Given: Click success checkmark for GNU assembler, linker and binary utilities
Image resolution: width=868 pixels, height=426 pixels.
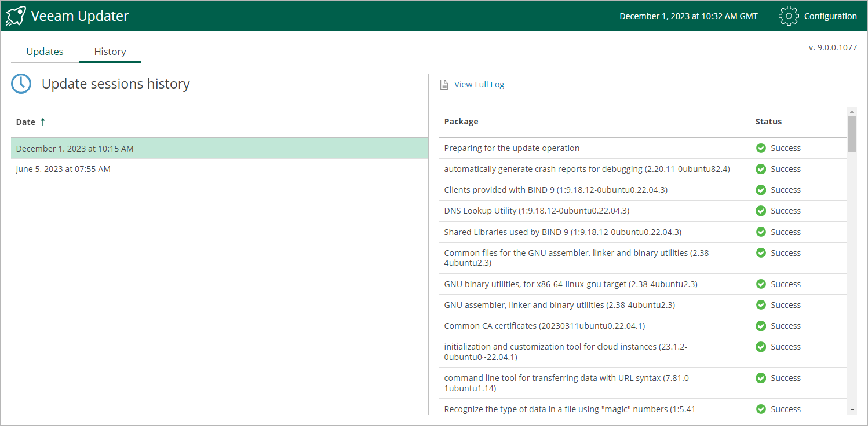Looking at the screenshot, I should (x=761, y=305).
